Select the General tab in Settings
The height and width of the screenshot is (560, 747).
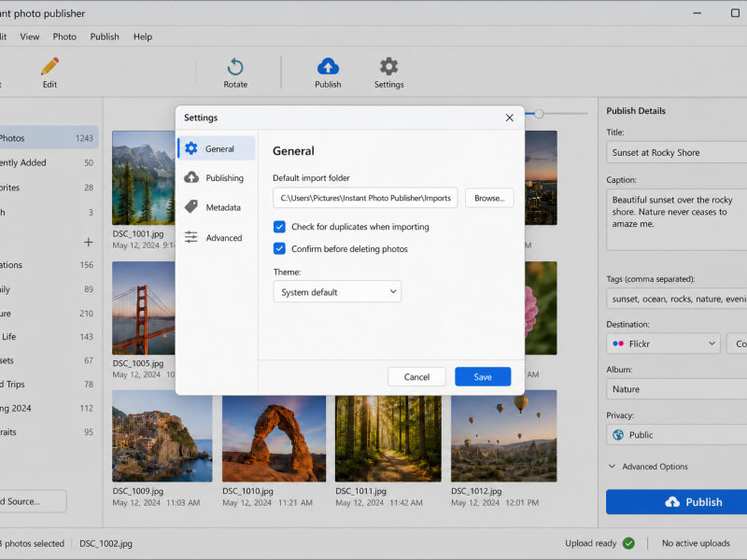click(x=217, y=148)
